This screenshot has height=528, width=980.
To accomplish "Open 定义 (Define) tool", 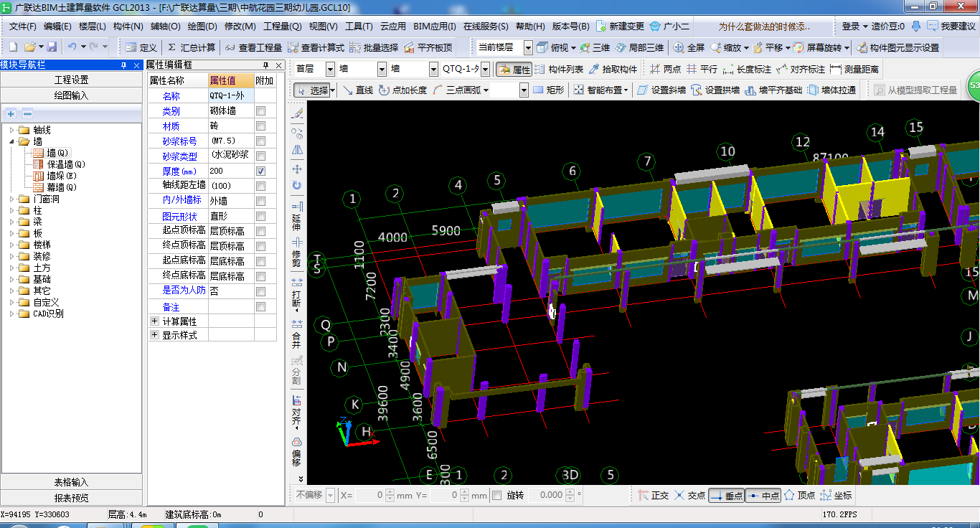I will tap(141, 47).
